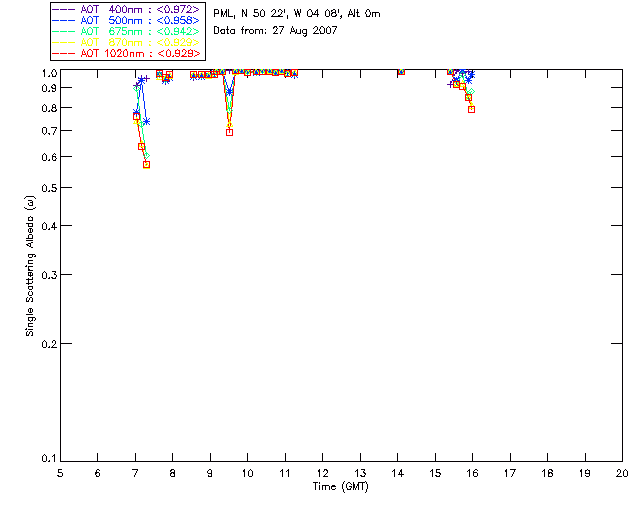
Task: Click the blue asterisk near 0.74 after 7 GMT
Action: [x=147, y=122]
